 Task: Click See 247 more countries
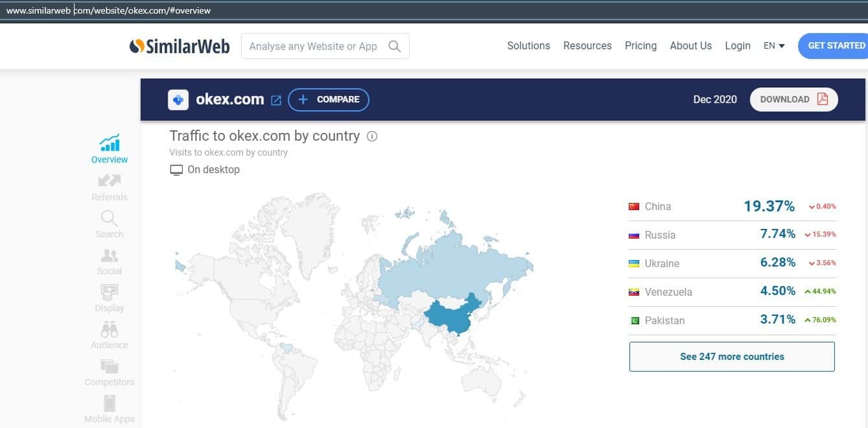tap(732, 357)
